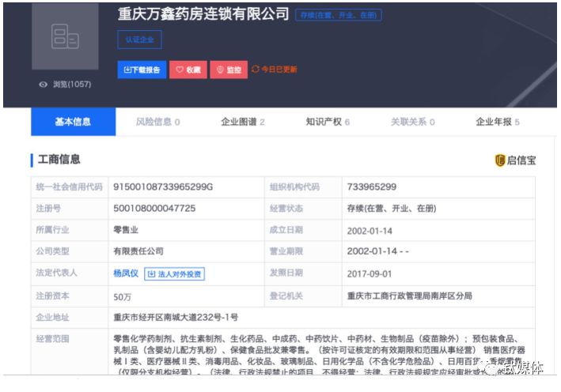
Task: Click the 浏览(1057) view count text
Action: [72, 85]
